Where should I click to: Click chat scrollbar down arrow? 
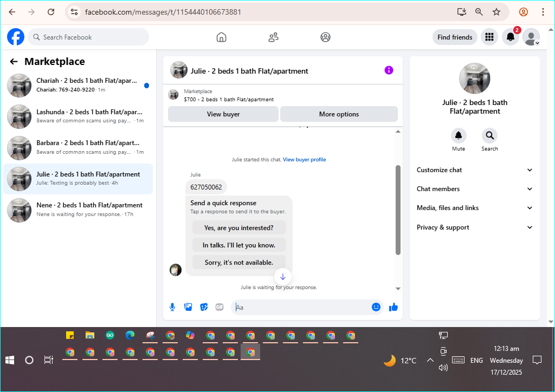tap(398, 289)
